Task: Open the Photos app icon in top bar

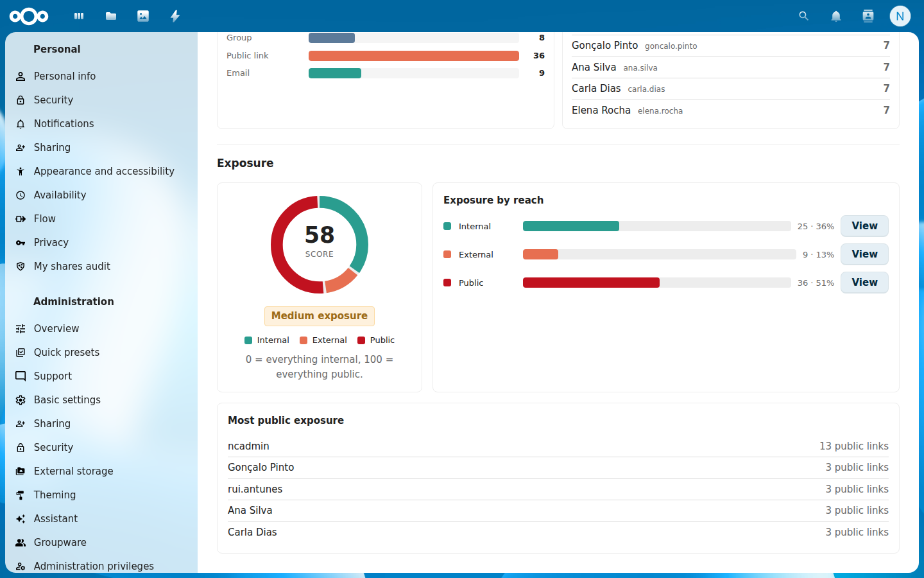Action: click(143, 16)
